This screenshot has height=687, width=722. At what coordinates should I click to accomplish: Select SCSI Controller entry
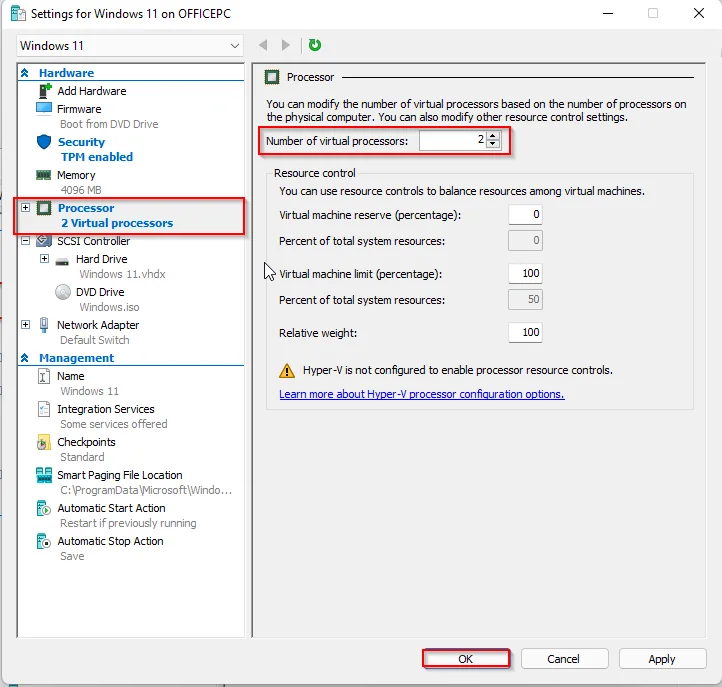point(93,241)
